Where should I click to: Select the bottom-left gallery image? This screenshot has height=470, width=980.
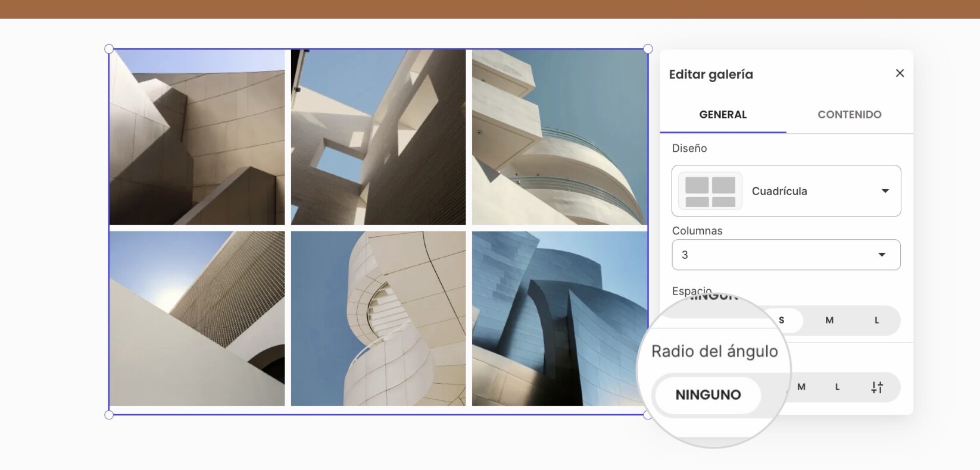coord(197,318)
